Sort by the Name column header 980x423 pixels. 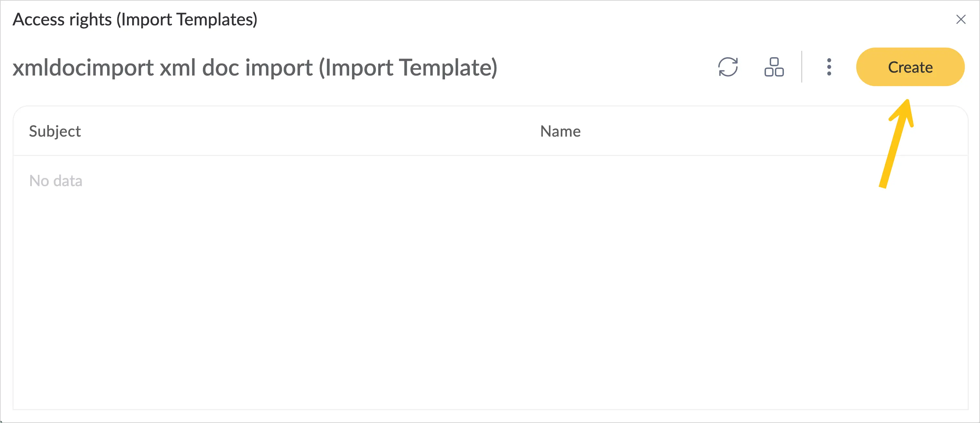pyautogui.click(x=560, y=131)
